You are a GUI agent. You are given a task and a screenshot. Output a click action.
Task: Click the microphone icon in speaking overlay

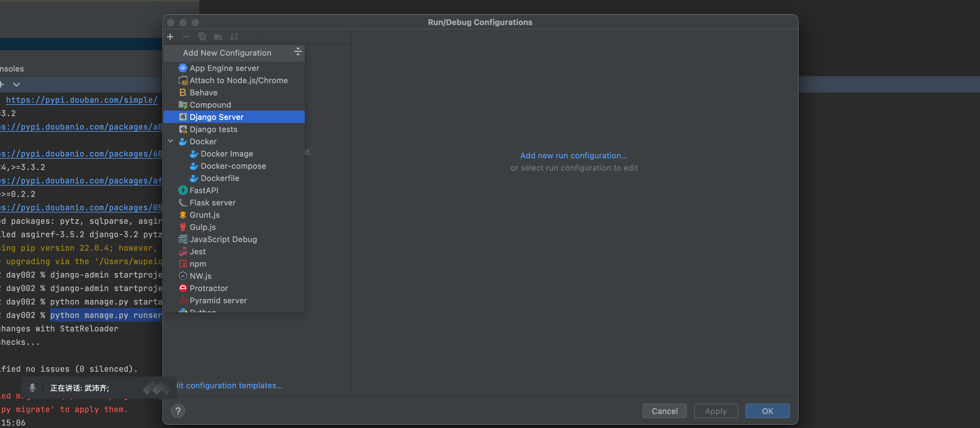pos(32,388)
